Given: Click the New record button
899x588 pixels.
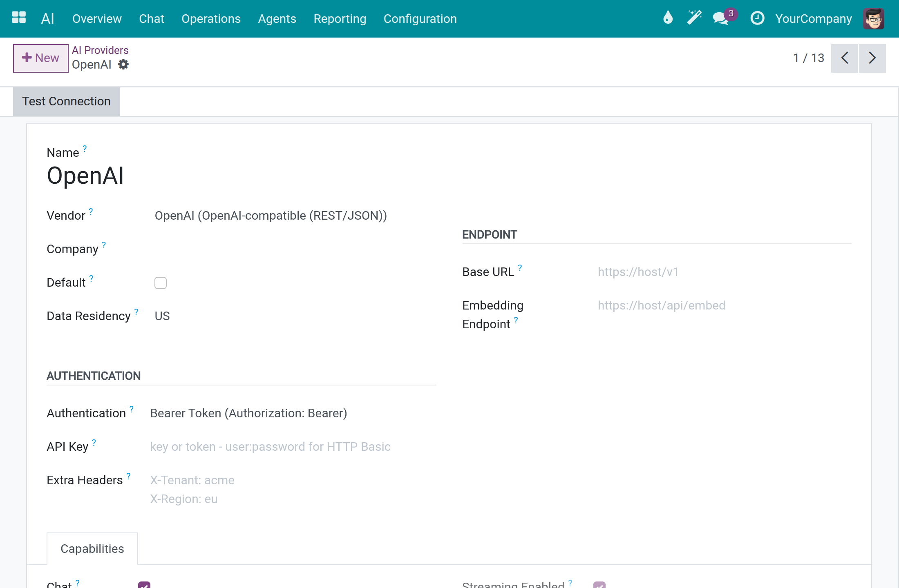Looking at the screenshot, I should [x=41, y=58].
